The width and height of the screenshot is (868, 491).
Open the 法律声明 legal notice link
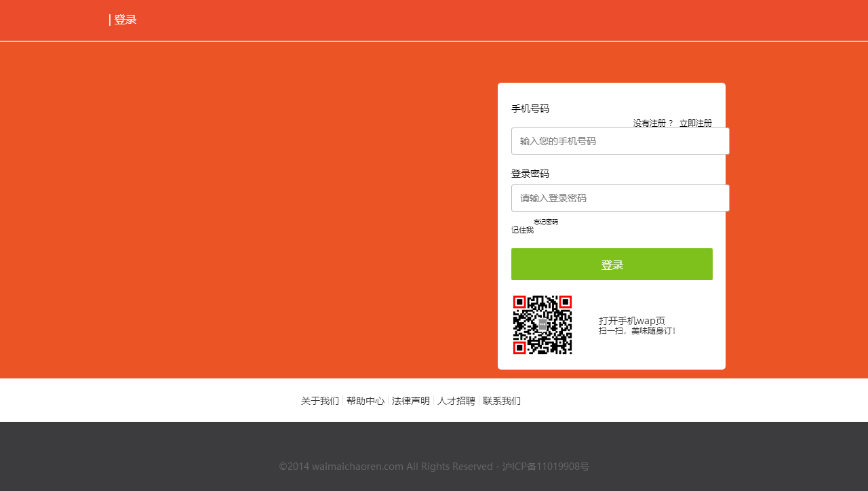click(411, 401)
